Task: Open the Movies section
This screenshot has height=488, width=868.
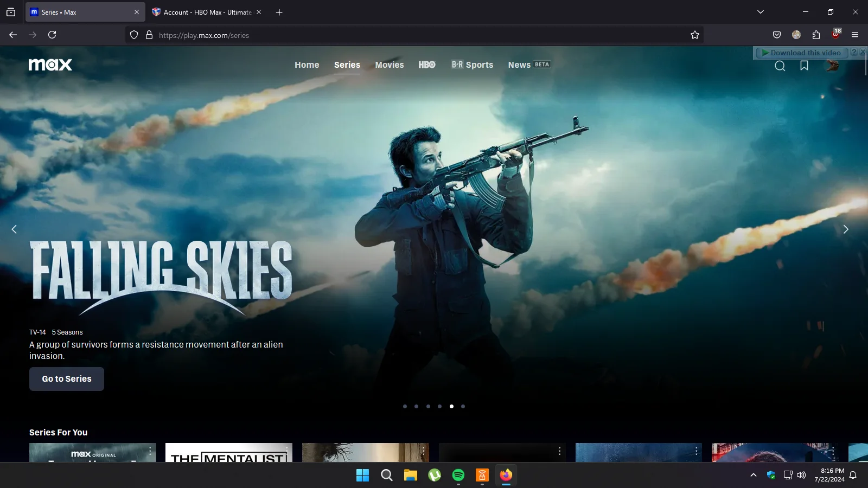Action: point(390,65)
